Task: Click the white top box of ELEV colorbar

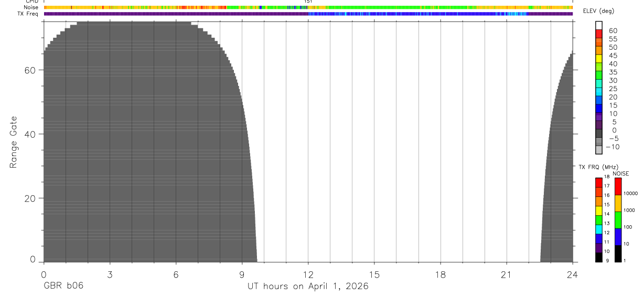Action: pyautogui.click(x=599, y=25)
